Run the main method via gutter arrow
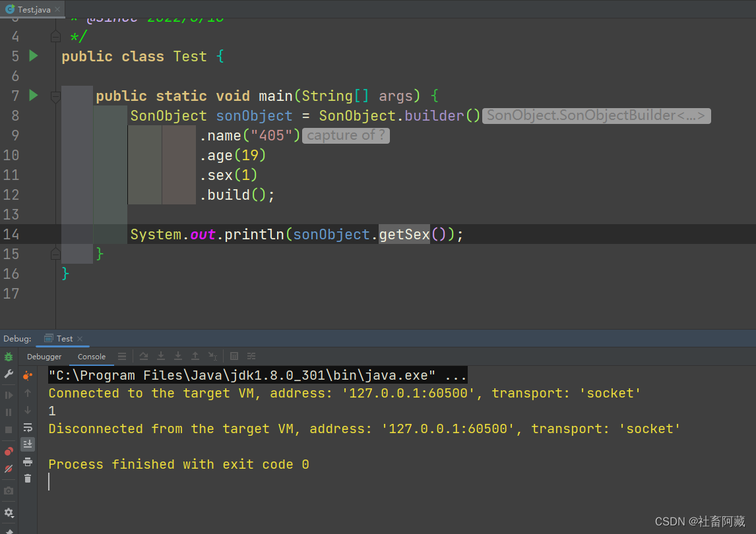This screenshot has width=756, height=534. [x=34, y=96]
